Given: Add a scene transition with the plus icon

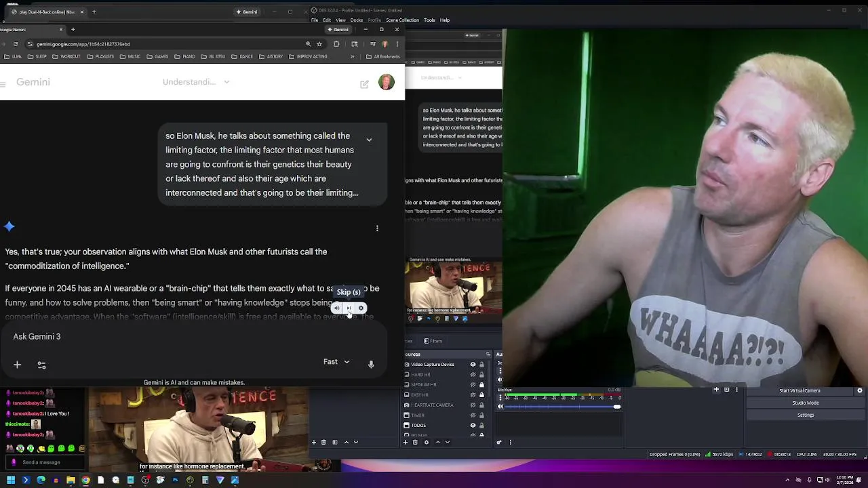Looking at the screenshot, I should pyautogui.click(x=716, y=390).
